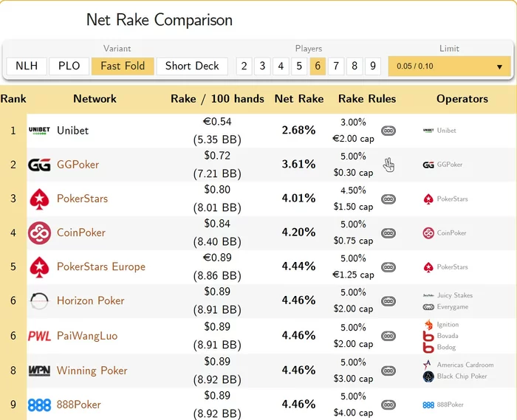The height and width of the screenshot is (420, 517).
Task: Set player count to 9
Action: pyautogui.click(x=373, y=66)
